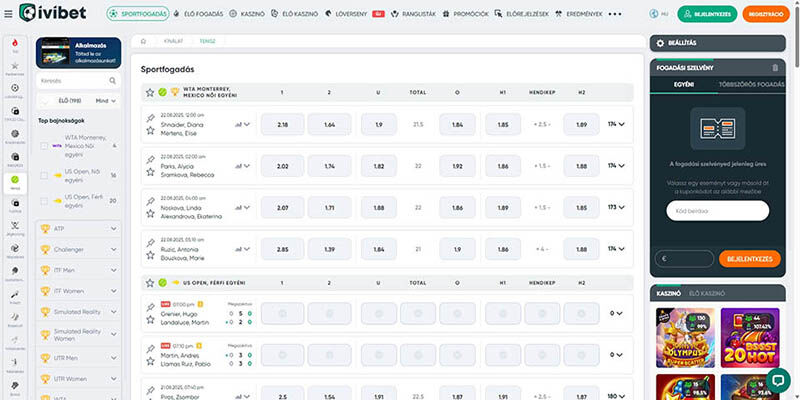Viewport: 800px width, 400px height.
Task: Expand 173 markets for Noskova vs Alexandrova
Action: [616, 208]
